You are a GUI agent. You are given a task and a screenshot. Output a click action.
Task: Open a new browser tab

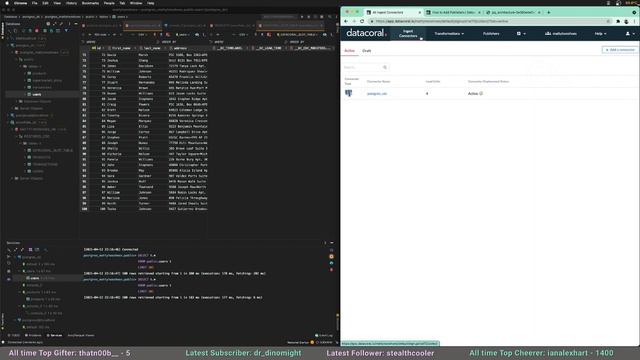549,12
